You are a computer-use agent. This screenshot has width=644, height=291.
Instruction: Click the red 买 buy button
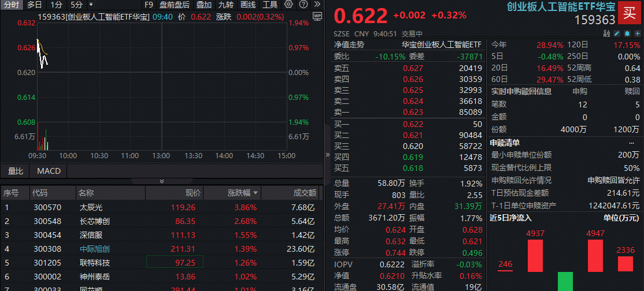(629, 13)
